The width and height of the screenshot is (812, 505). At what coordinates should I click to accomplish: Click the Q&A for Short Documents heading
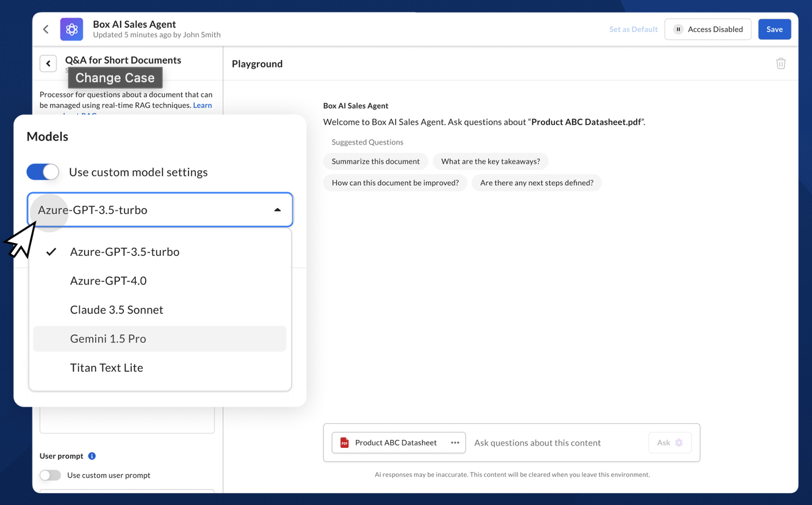[x=123, y=60]
